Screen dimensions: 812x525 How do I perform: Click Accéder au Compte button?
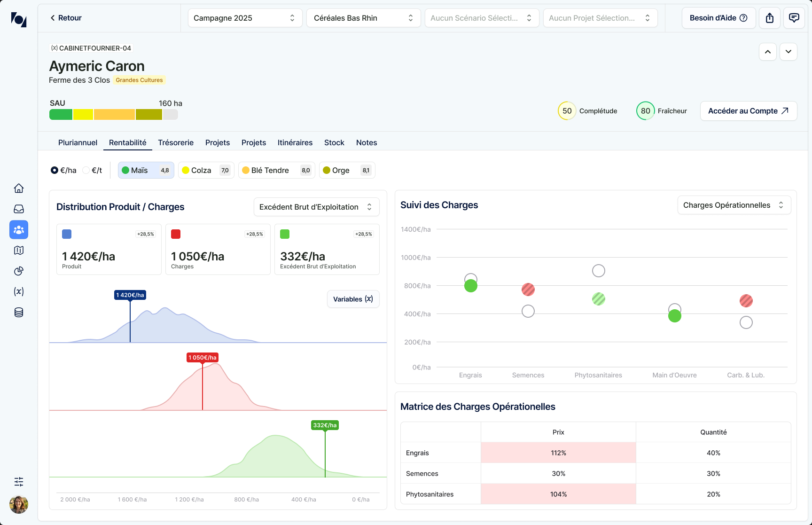click(749, 111)
